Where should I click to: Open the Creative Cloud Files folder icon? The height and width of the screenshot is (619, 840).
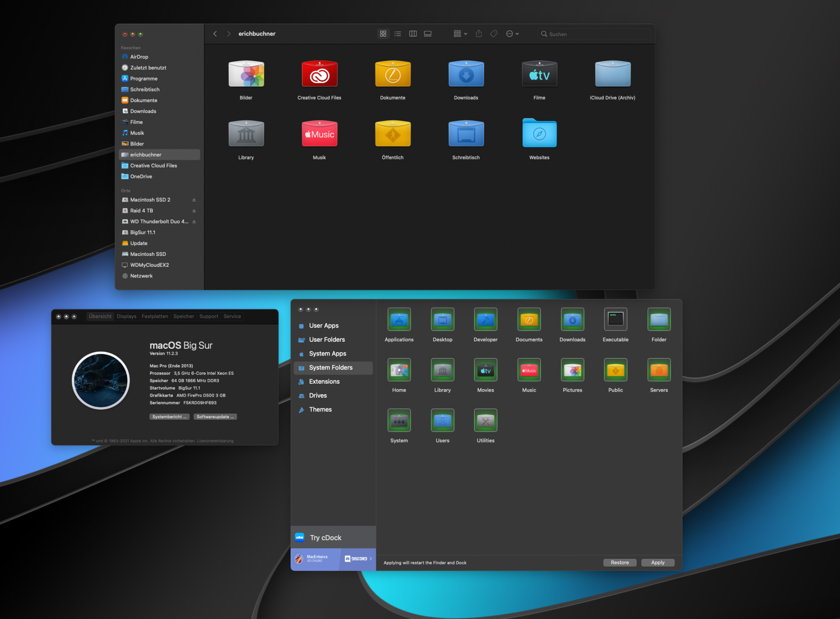coord(319,74)
